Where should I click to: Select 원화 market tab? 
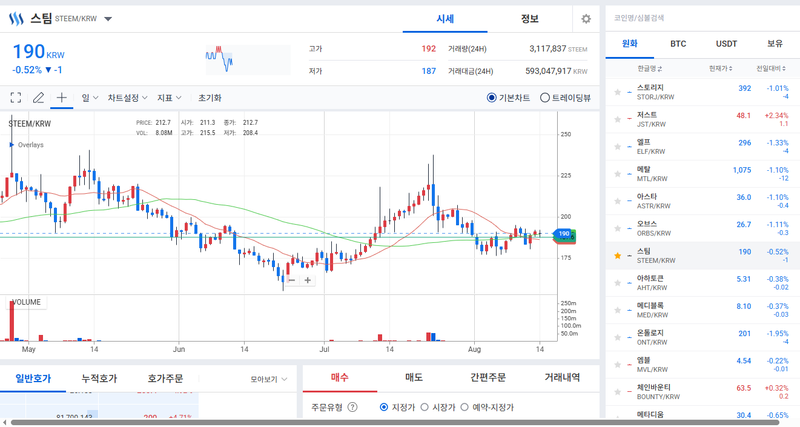[x=630, y=44]
